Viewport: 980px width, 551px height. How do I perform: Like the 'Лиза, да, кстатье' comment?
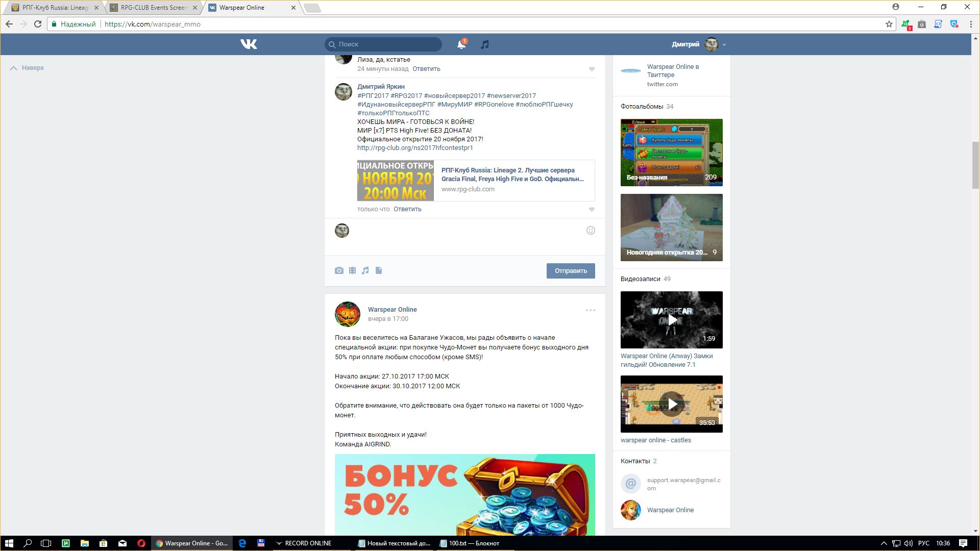coord(592,69)
